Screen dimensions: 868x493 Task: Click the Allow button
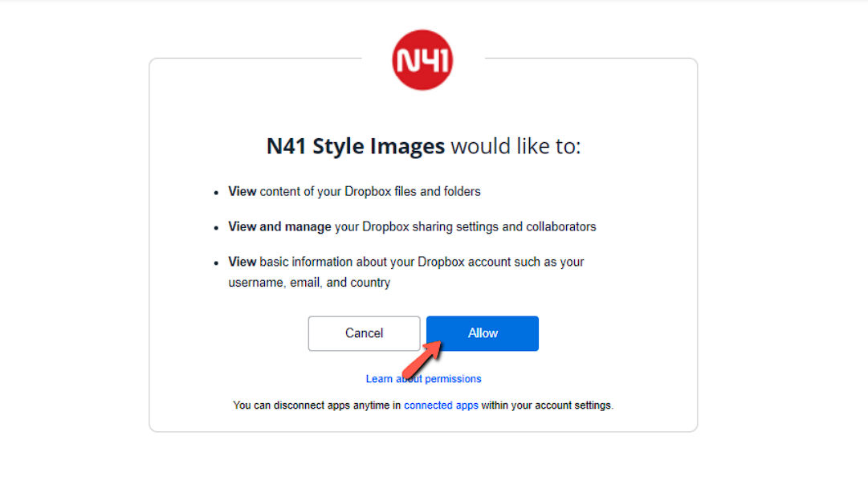pos(482,333)
